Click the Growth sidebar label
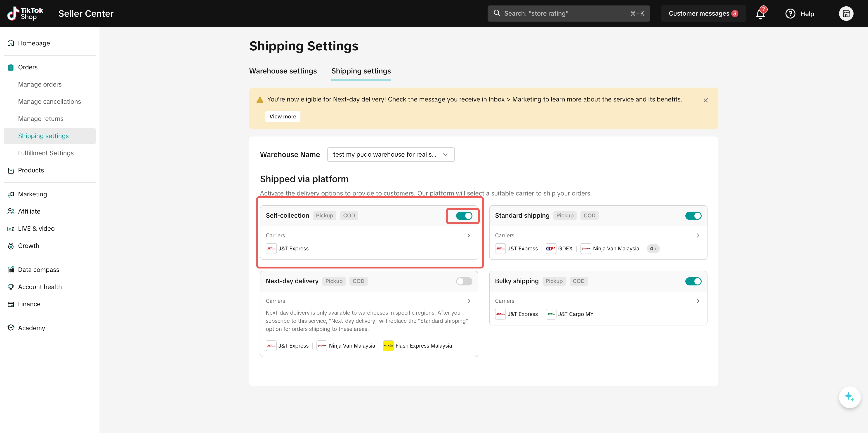Viewport: 868px width, 433px height. click(x=28, y=246)
